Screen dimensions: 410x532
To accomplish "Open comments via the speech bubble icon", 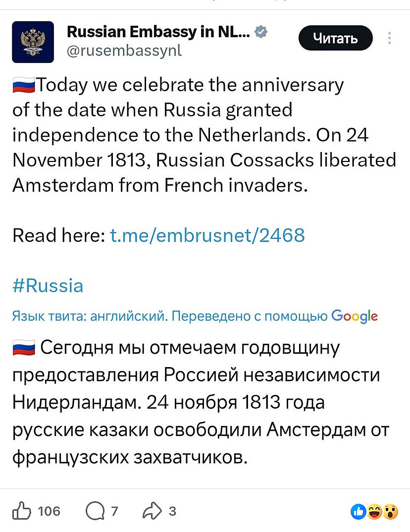I will click(94, 511).
